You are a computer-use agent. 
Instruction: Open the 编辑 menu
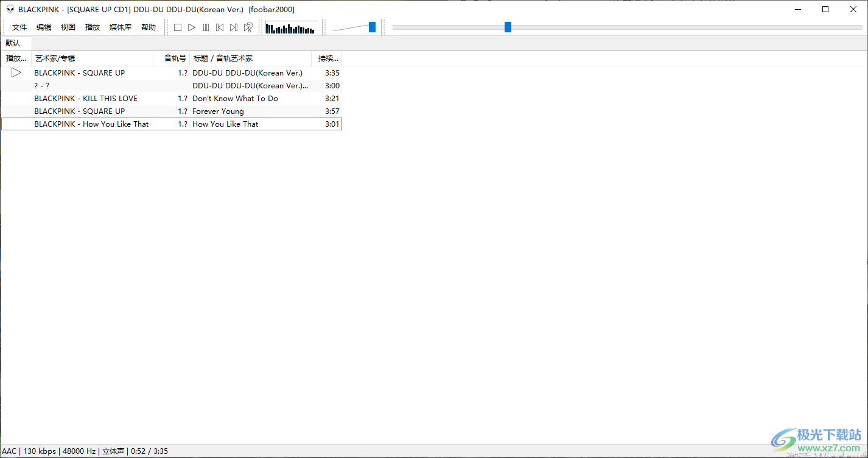tap(44, 27)
